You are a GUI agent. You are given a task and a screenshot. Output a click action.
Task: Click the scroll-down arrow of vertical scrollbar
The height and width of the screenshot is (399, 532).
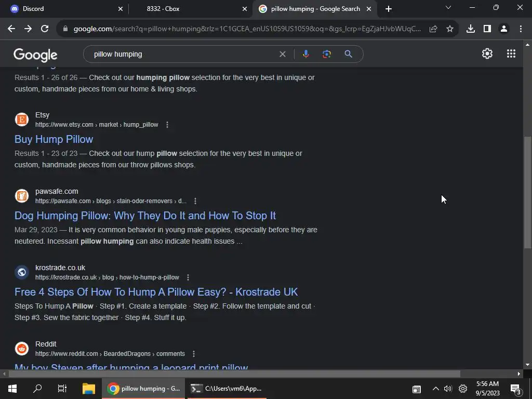pyautogui.click(x=527, y=365)
